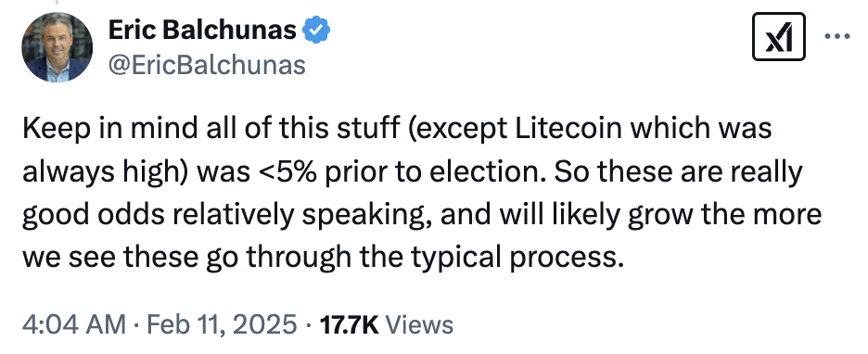Viewport: 868px width, 354px height.
Task: Click the Views label
Action: coord(419,324)
